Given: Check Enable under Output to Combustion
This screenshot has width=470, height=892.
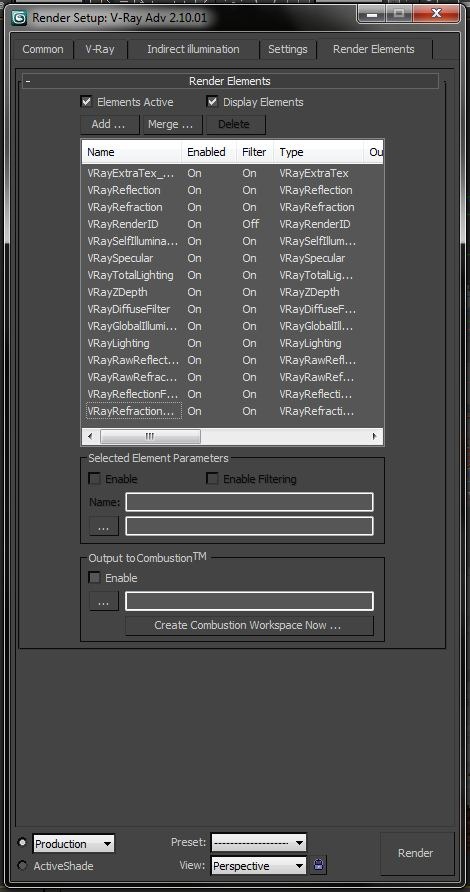Looking at the screenshot, I should point(95,578).
